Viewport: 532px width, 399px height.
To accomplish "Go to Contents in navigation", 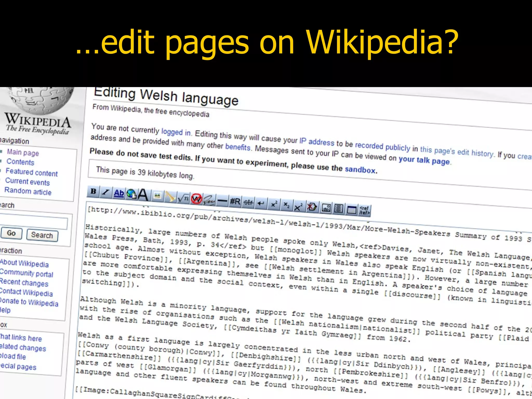I will [x=20, y=162].
